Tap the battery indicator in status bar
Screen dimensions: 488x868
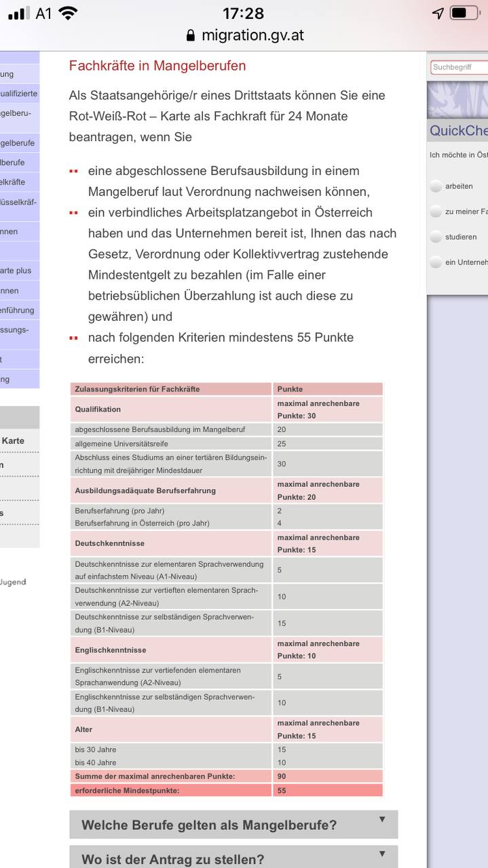pos(464,13)
